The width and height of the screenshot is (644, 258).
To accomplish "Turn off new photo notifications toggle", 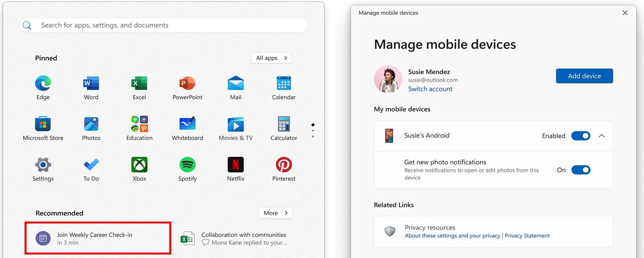I will [x=581, y=170].
